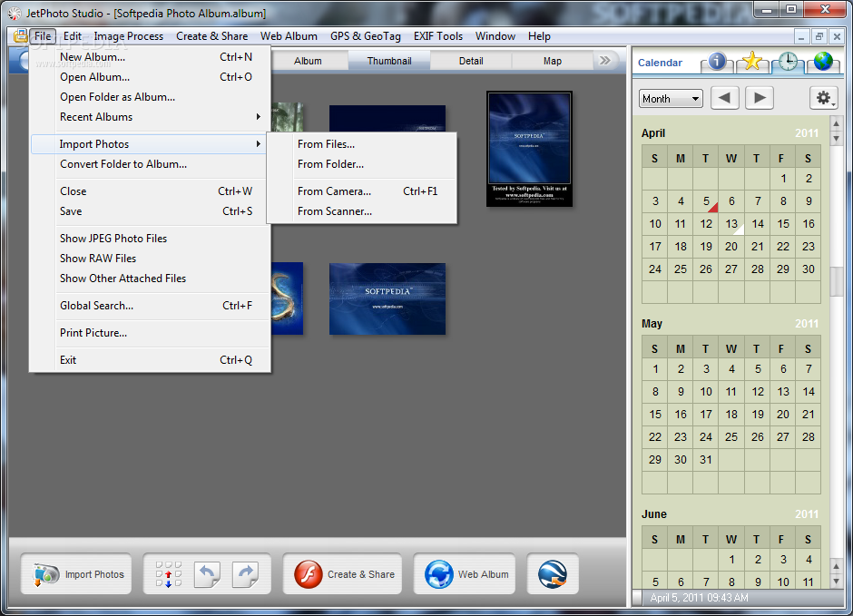Select Show JPEG Photo Files
This screenshot has width=853, height=616.
(150, 238)
